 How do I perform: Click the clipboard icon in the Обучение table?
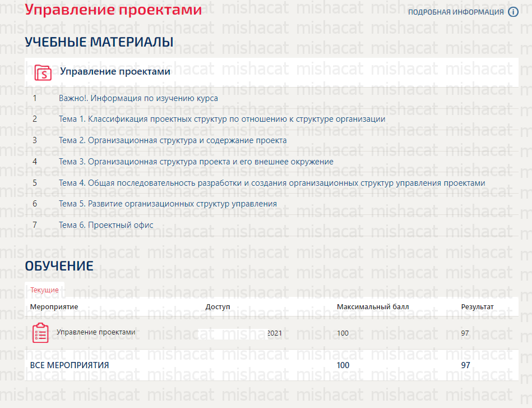[x=40, y=333]
